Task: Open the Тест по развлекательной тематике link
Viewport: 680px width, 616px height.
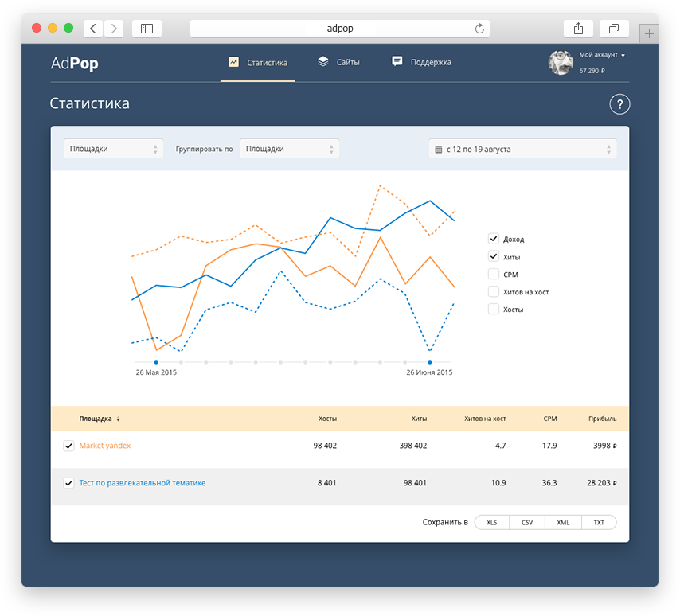Action: (x=143, y=483)
